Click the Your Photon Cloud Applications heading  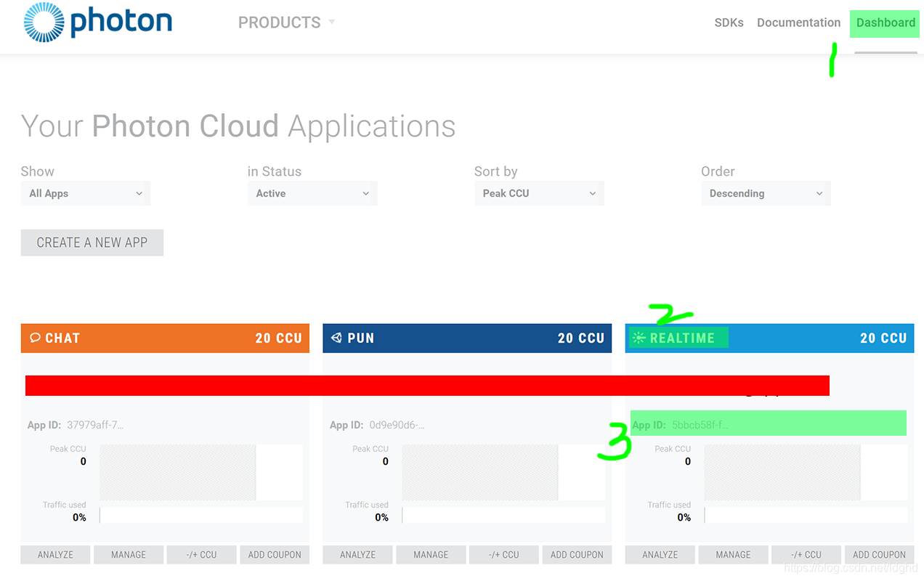point(238,126)
